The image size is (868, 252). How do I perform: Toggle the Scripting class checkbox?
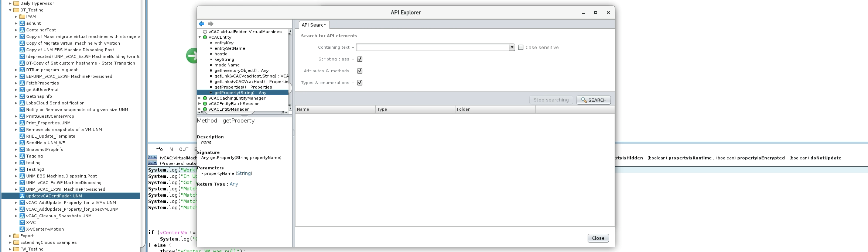click(360, 59)
